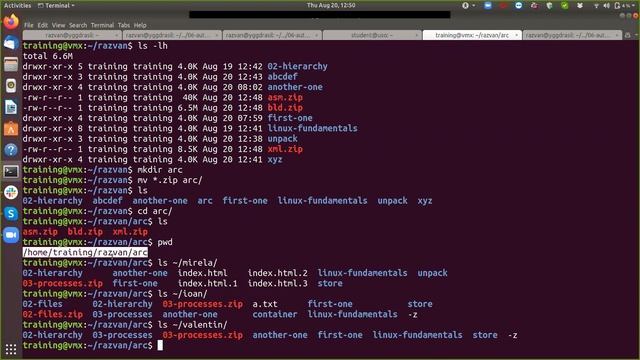This screenshot has width=640, height=360.
Task: Open Firefox from the dock
Action: [x=11, y=21]
